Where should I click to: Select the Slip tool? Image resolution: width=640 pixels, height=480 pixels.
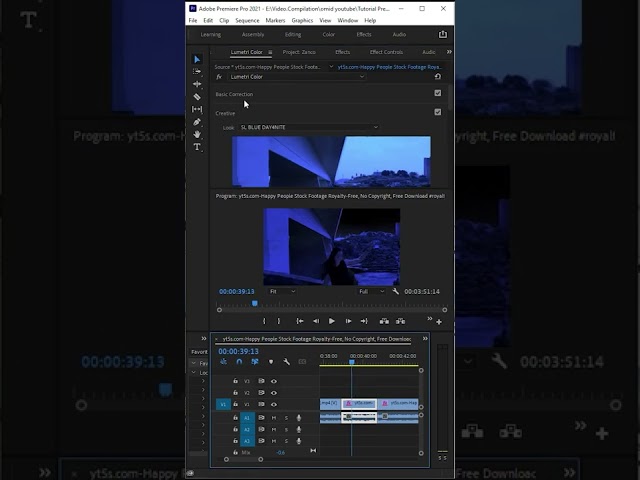(x=197, y=109)
